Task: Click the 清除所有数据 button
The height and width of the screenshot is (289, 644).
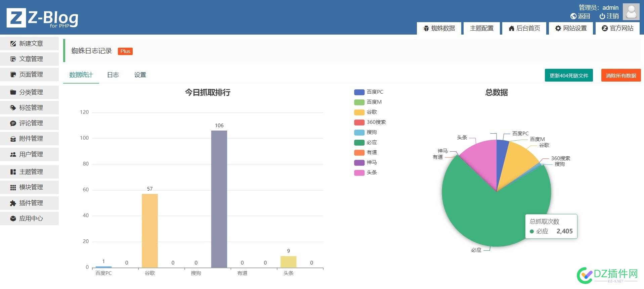Action: 621,76
